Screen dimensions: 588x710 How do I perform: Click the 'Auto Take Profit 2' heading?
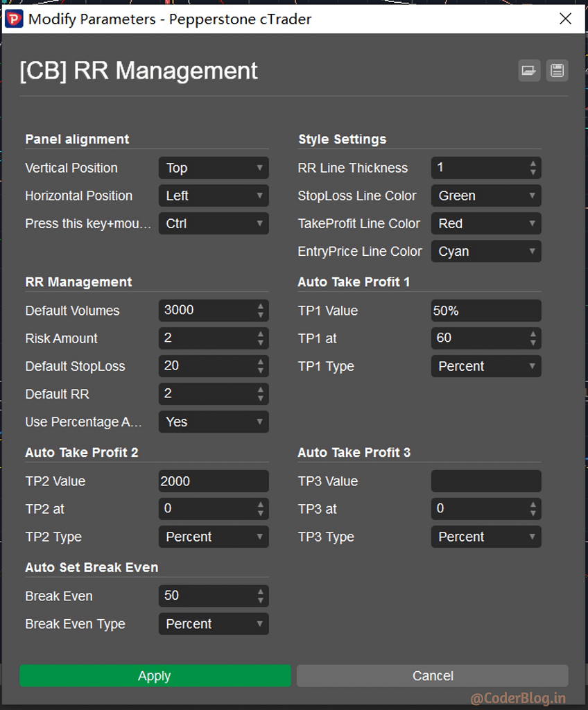(82, 452)
